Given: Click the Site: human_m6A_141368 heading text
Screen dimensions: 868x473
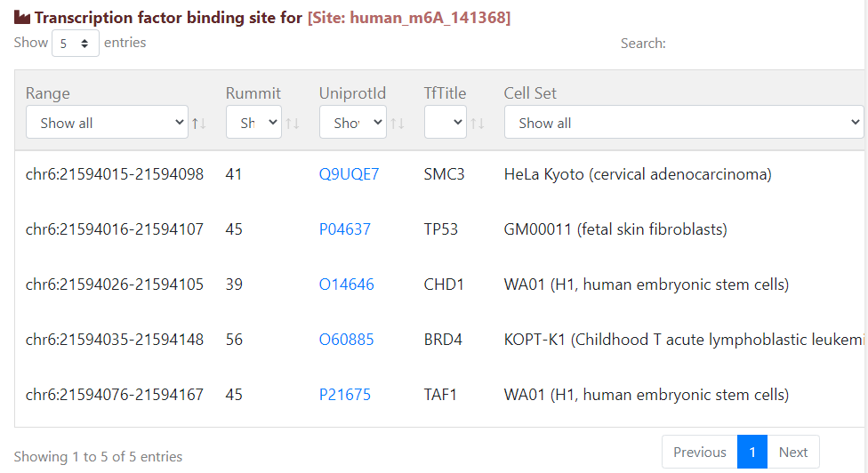Looking at the screenshot, I should pos(409,18).
